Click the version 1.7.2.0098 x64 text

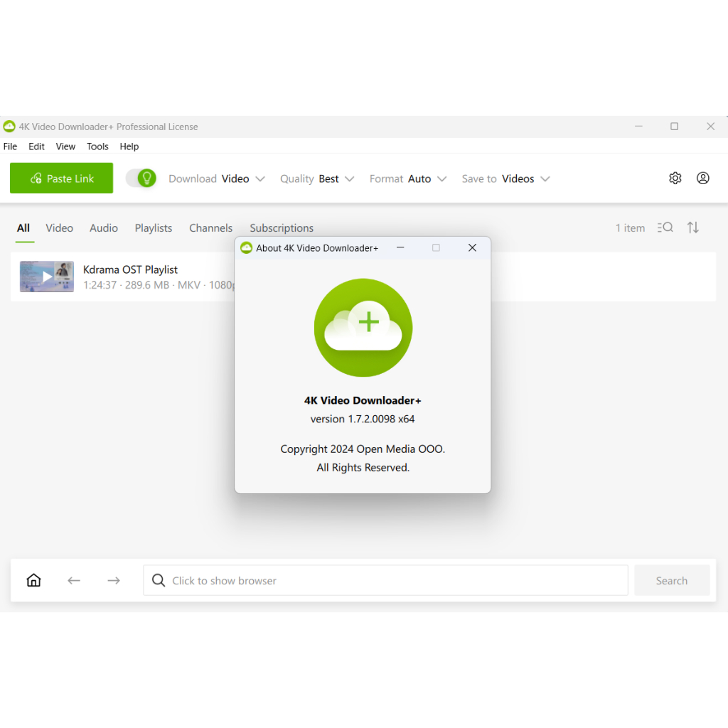(363, 419)
